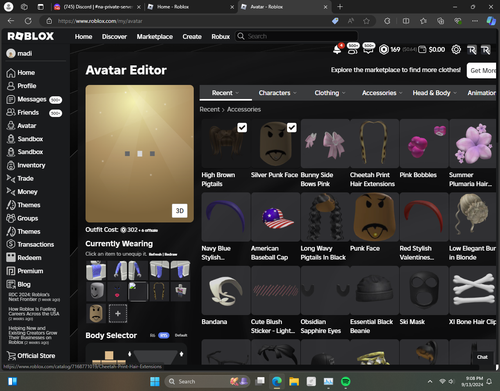Click the Refresh link under Currently Wearing

155,254
